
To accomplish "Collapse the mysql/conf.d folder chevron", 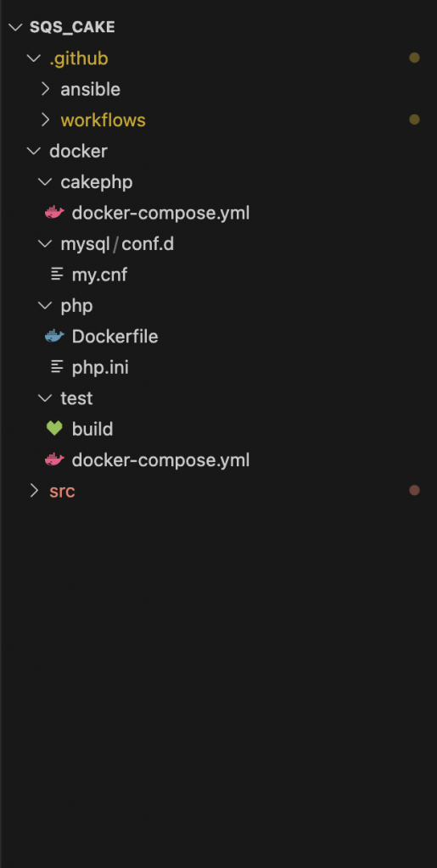I will (x=45, y=243).
